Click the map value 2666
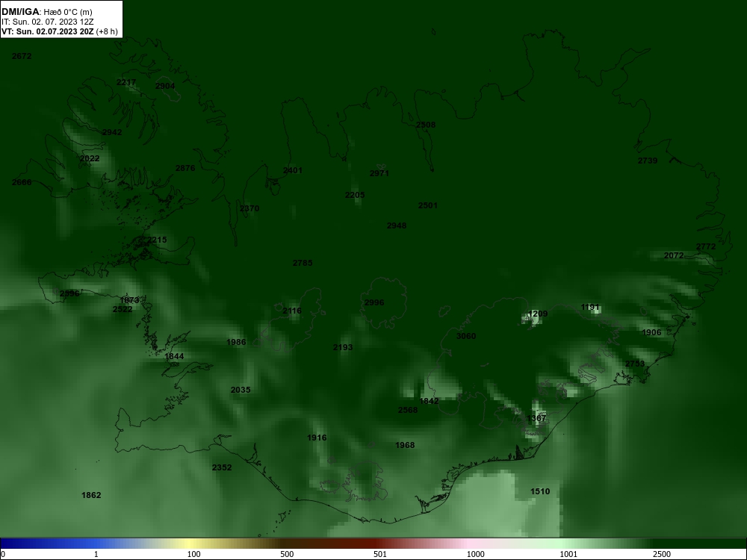Screen dimensions: 747x560 pyautogui.click(x=22, y=182)
